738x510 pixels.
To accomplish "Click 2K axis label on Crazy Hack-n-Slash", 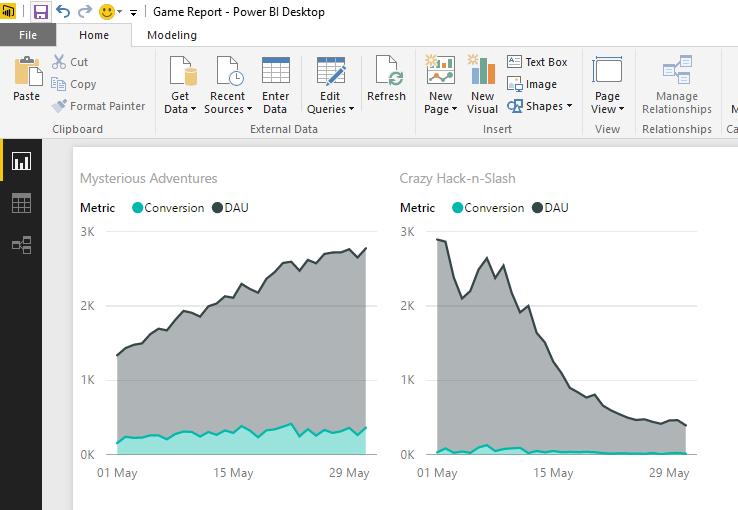I will (x=408, y=306).
